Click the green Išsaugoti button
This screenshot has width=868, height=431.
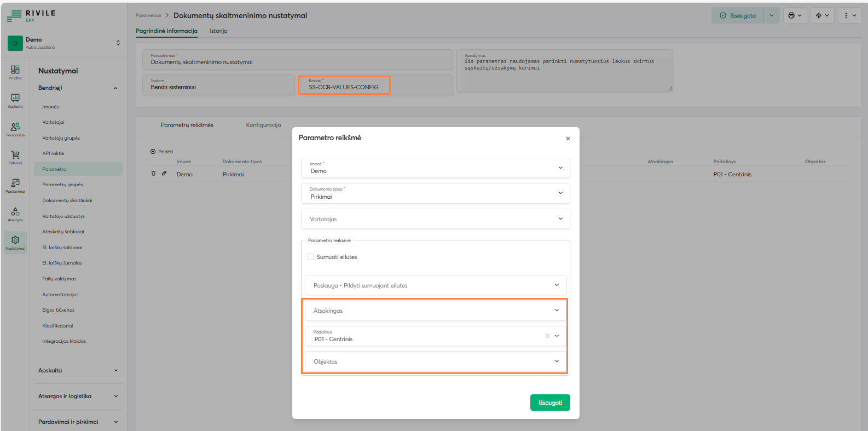point(550,403)
